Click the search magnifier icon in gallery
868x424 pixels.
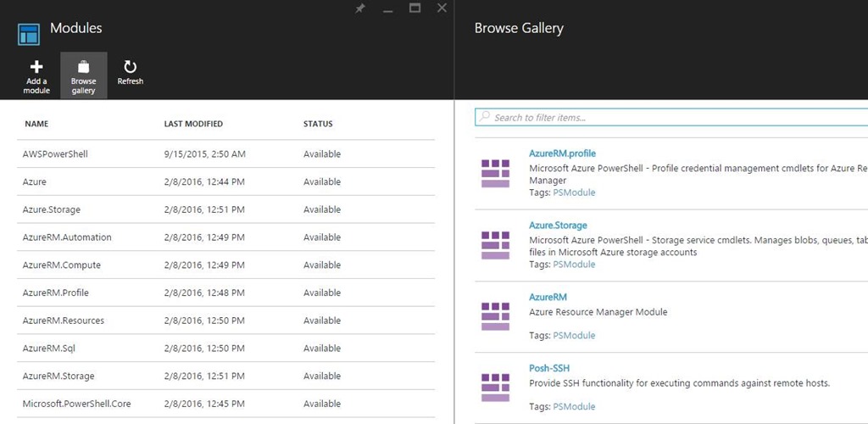[x=485, y=117]
